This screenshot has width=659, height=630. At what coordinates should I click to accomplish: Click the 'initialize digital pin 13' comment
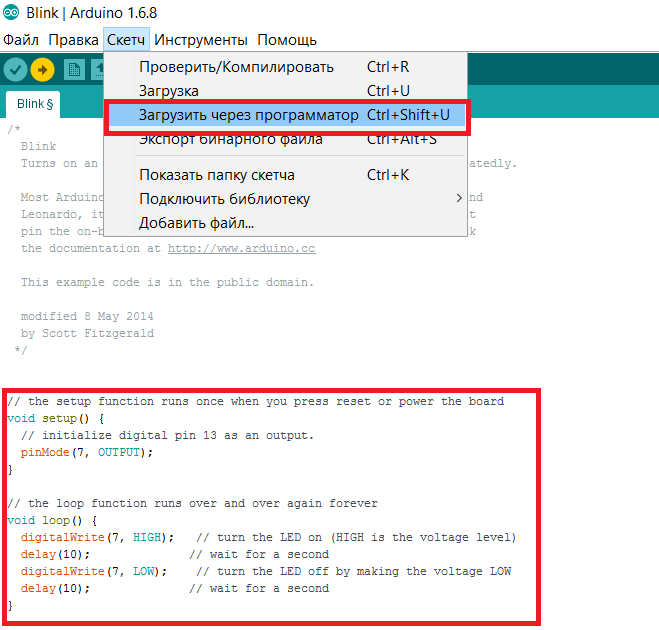coord(168,435)
